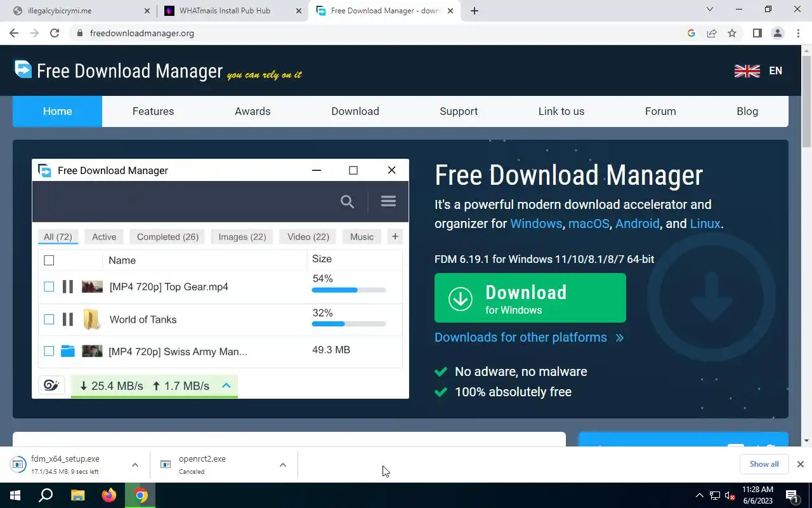Open a new browser tab
The height and width of the screenshot is (508, 812).
tap(475, 11)
